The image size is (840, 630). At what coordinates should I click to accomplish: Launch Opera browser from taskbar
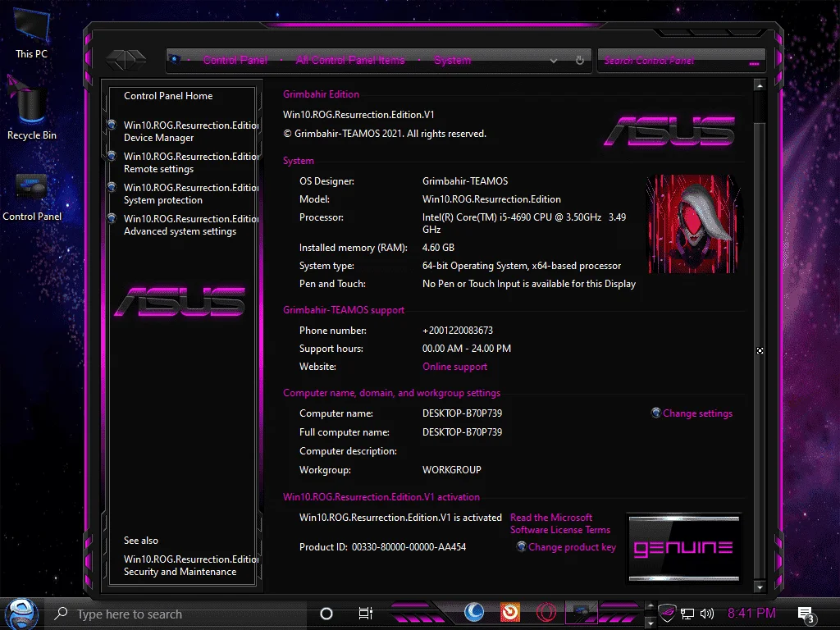coord(546,612)
